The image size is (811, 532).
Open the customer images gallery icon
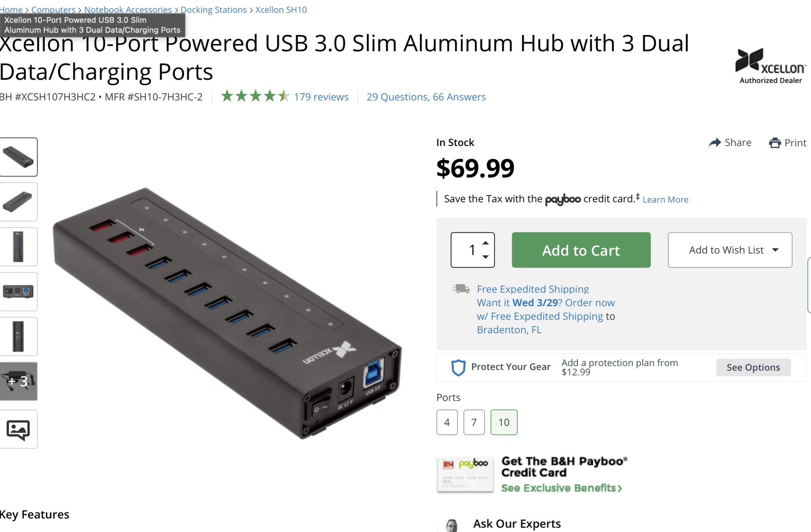[x=18, y=429]
